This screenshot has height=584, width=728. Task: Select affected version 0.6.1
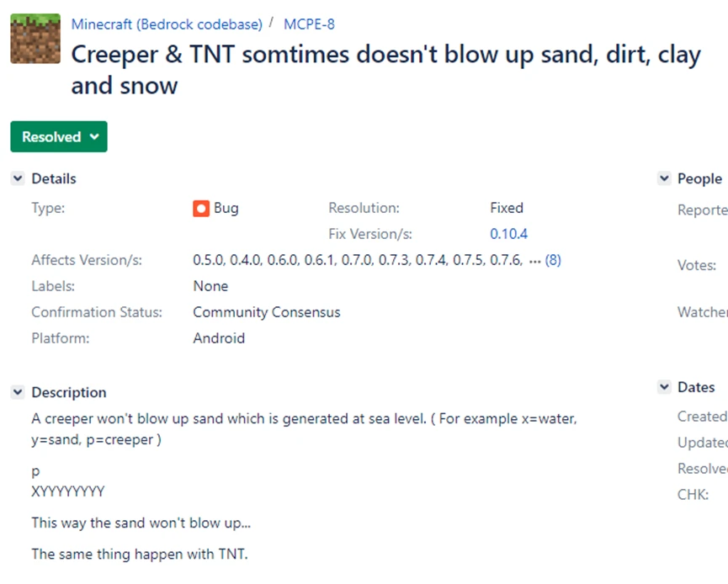(319, 261)
